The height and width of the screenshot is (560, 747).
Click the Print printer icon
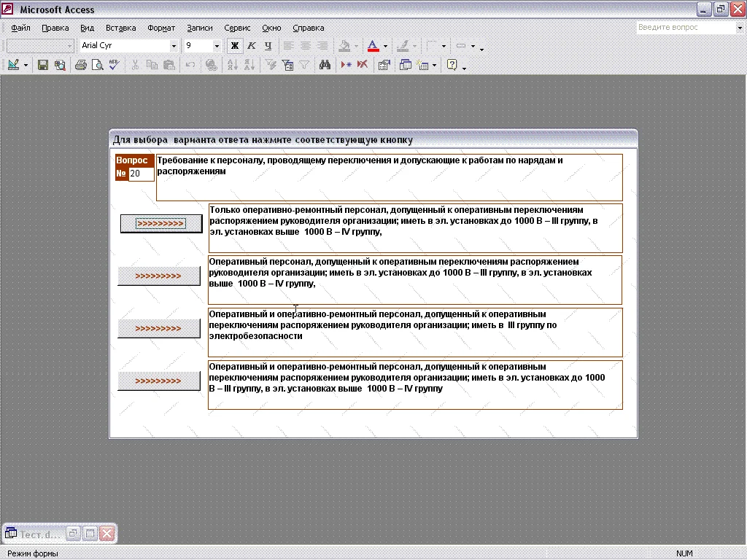[81, 65]
